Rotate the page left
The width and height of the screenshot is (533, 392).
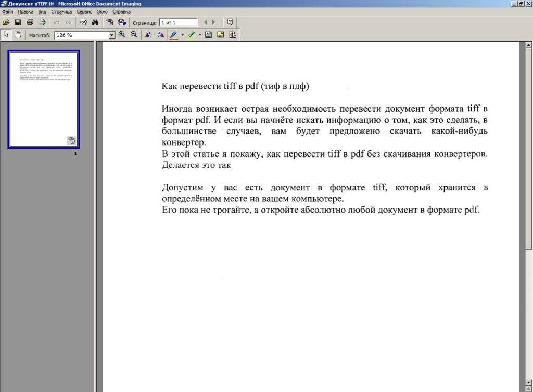(x=148, y=35)
